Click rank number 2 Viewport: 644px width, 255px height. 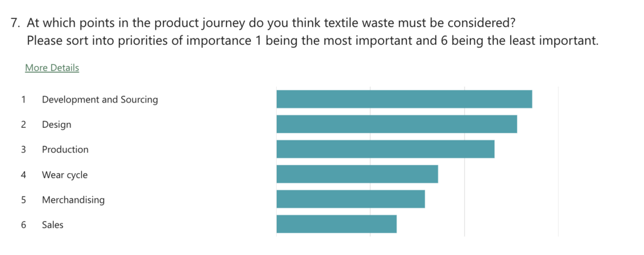point(23,125)
